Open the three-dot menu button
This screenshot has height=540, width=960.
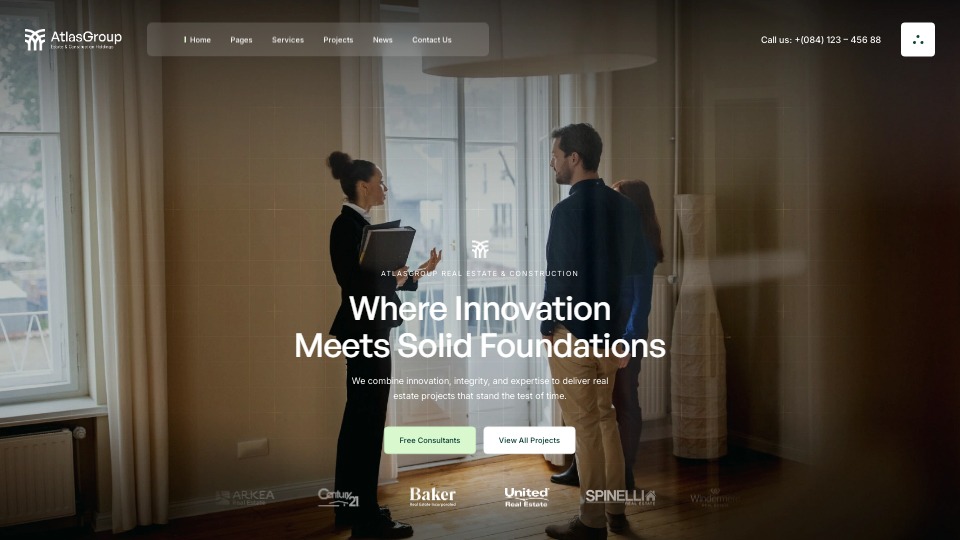[918, 40]
